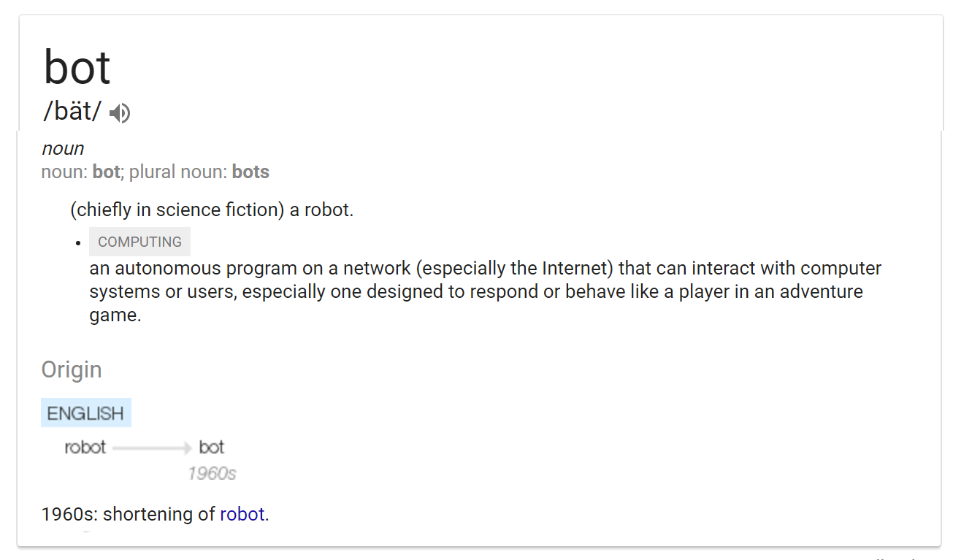The height and width of the screenshot is (560, 953).
Task: Select the phonetic spelling /bät/
Action: 69,111
